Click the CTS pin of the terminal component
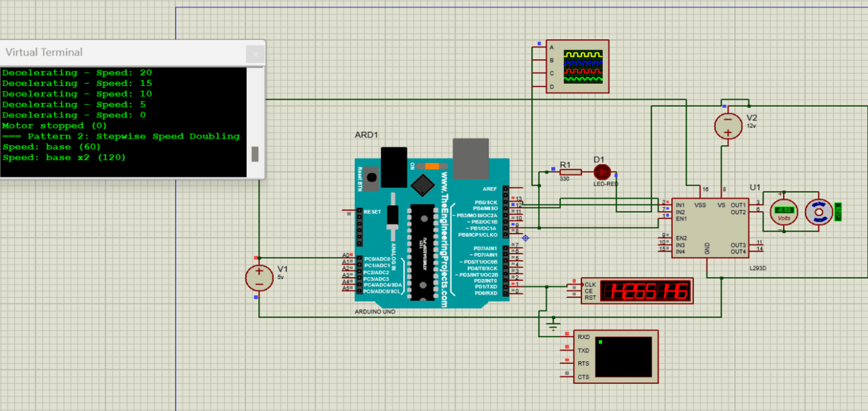 tap(567, 377)
